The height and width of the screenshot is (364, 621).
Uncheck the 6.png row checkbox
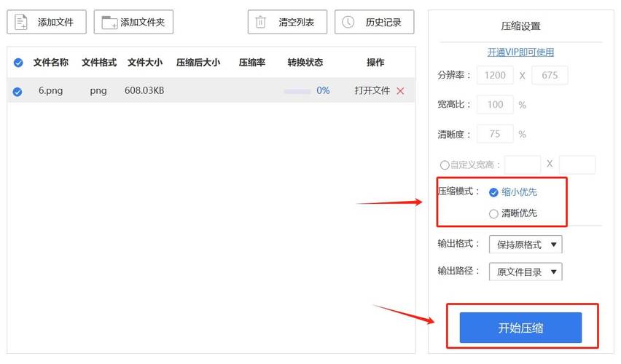click(17, 92)
